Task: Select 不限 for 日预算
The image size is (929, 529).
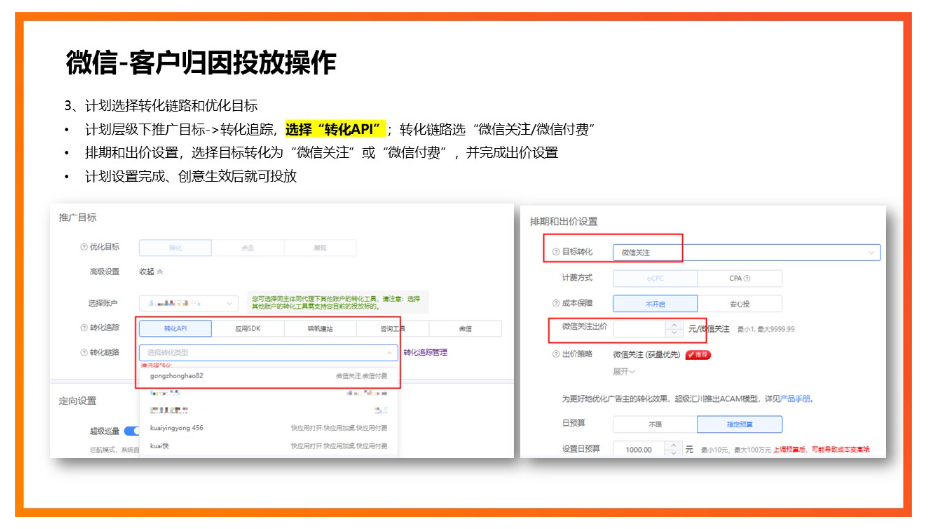Action: point(655,424)
